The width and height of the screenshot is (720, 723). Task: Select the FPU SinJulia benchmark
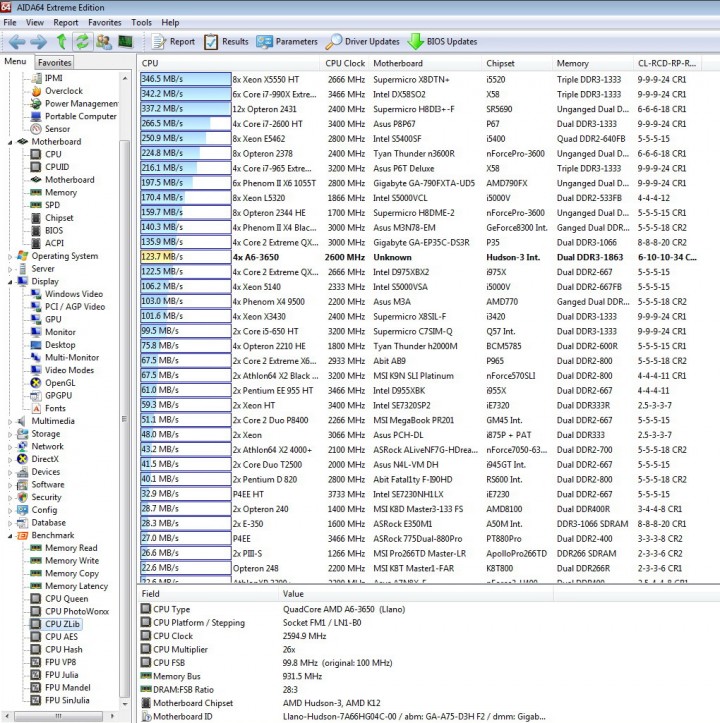pos(67,700)
